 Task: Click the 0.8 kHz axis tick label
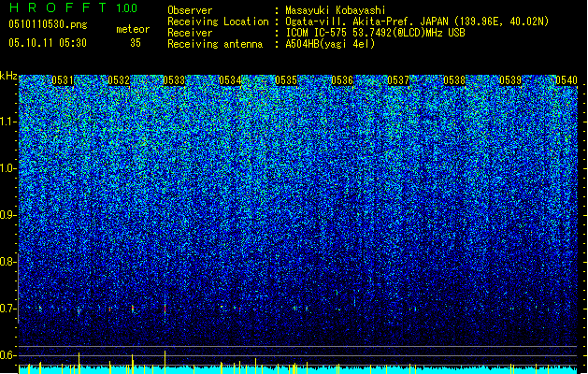[x=8, y=262]
